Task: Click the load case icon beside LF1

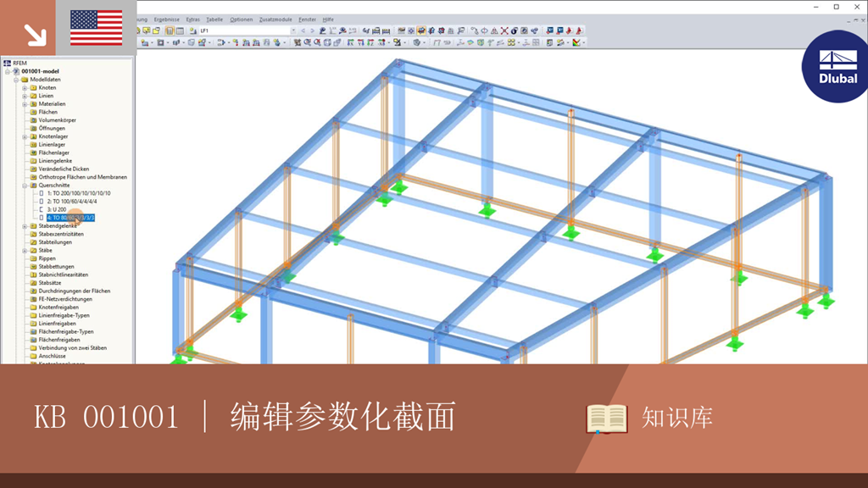Action: click(192, 30)
